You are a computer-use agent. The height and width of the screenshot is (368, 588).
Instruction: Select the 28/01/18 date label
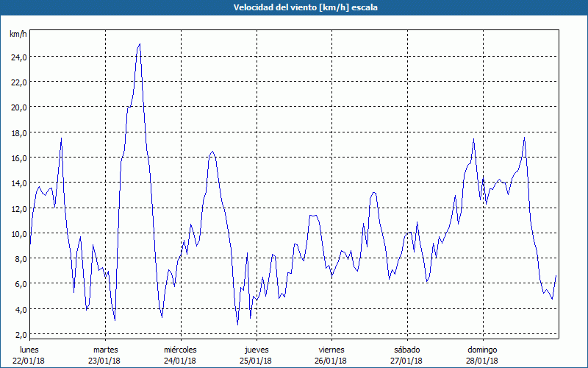tap(482, 361)
